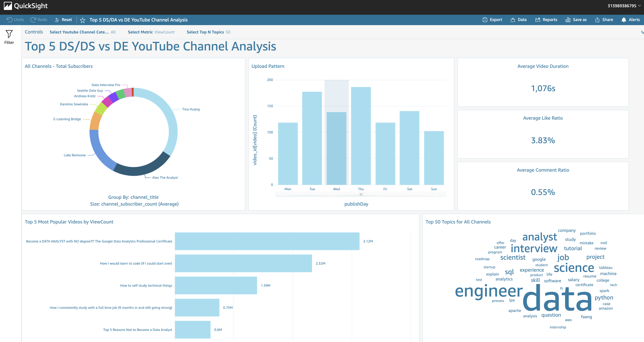Open the Alerts panel
Screen dimensions: 644x342
[x=630, y=19]
